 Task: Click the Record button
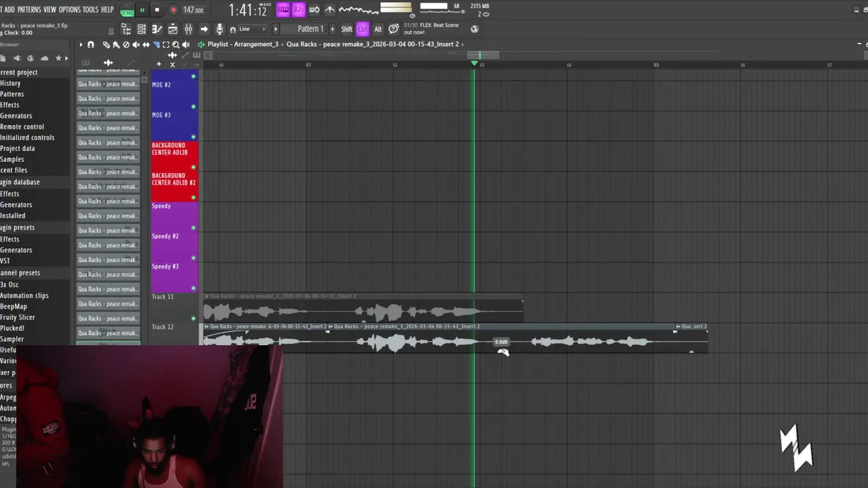pyautogui.click(x=173, y=10)
